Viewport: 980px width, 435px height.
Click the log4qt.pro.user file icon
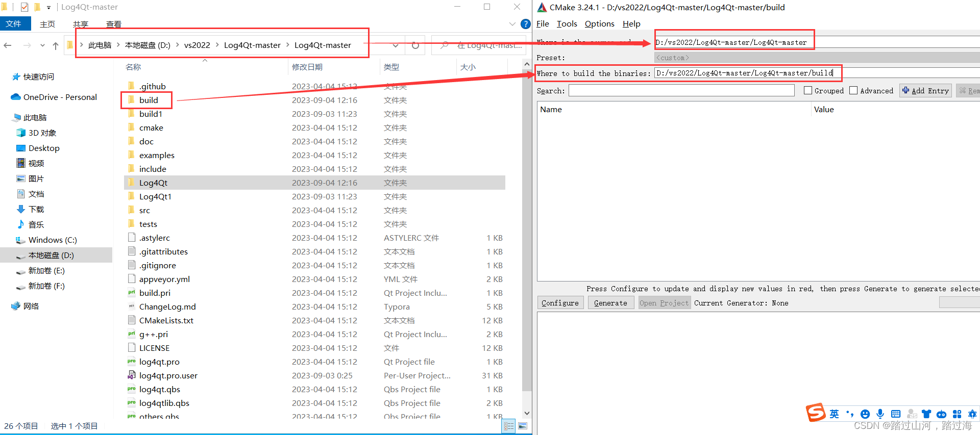coord(132,375)
